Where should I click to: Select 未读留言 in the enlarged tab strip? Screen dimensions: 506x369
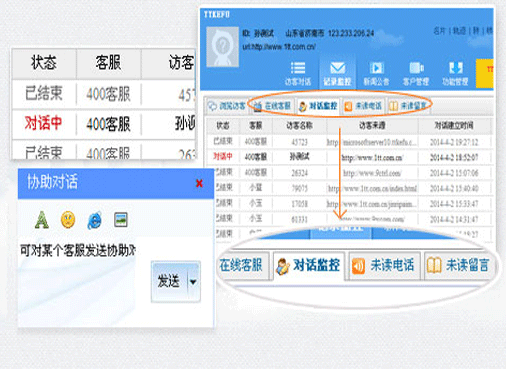tap(458, 266)
